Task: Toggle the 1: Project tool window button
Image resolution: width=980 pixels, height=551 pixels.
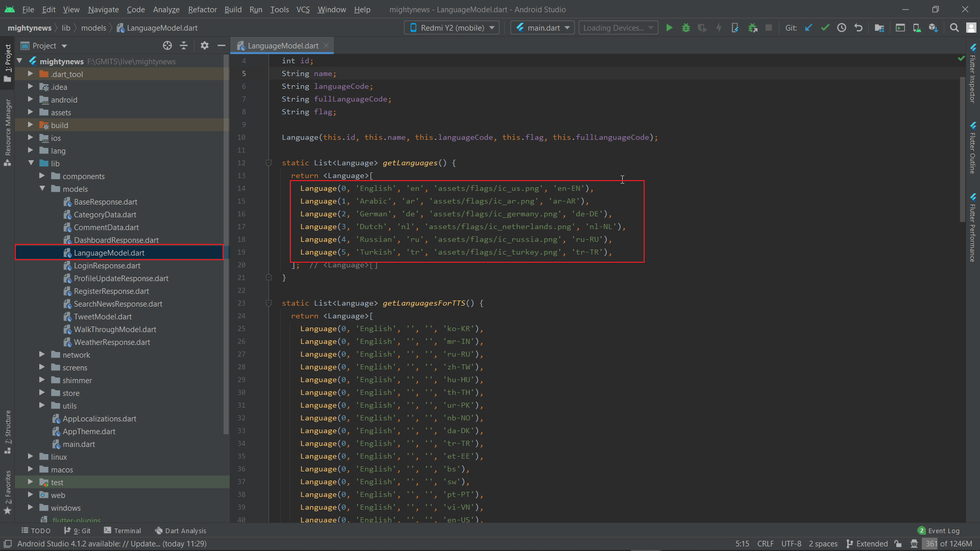Action: (x=8, y=62)
